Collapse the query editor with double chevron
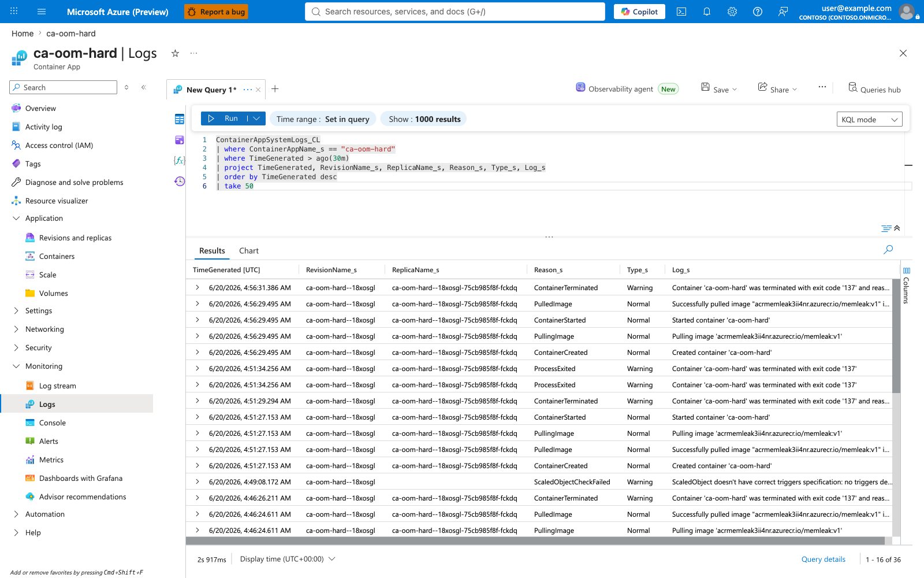This screenshot has height=578, width=924. click(x=897, y=228)
